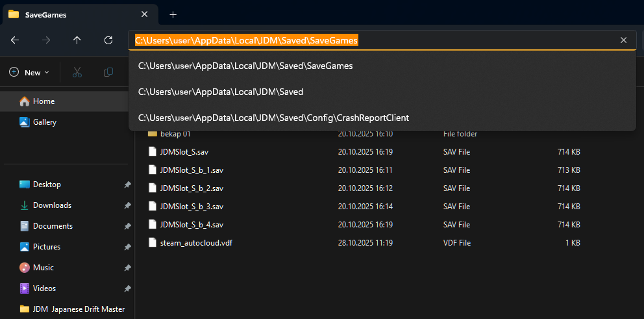Open the New item dropdown

(x=29, y=73)
